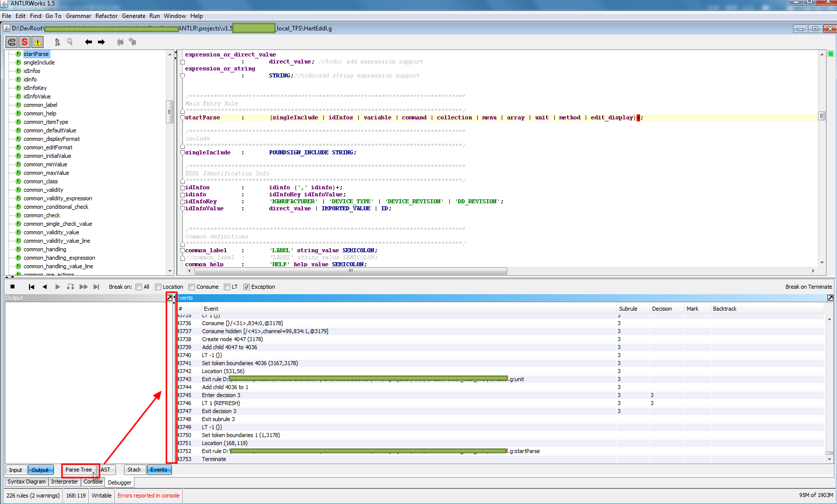This screenshot has height=504, width=837.
Task: Navigate forward with the right arrow
Action: click(101, 42)
